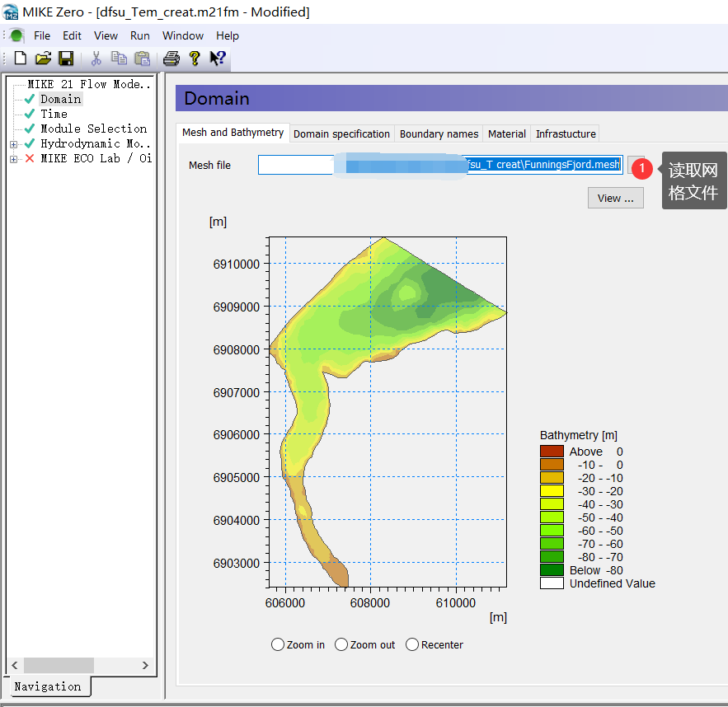The height and width of the screenshot is (707, 728).
Task: Click the yellow question mark Help icon
Action: click(x=195, y=59)
